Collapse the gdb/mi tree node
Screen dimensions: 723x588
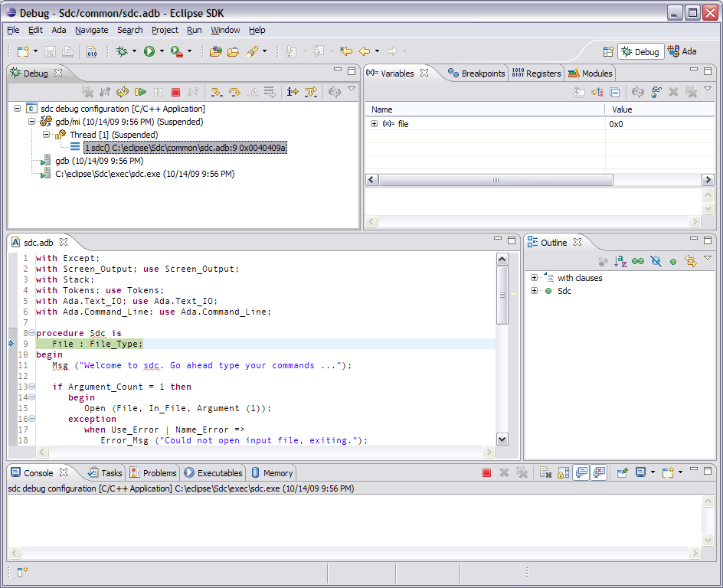pos(31,122)
